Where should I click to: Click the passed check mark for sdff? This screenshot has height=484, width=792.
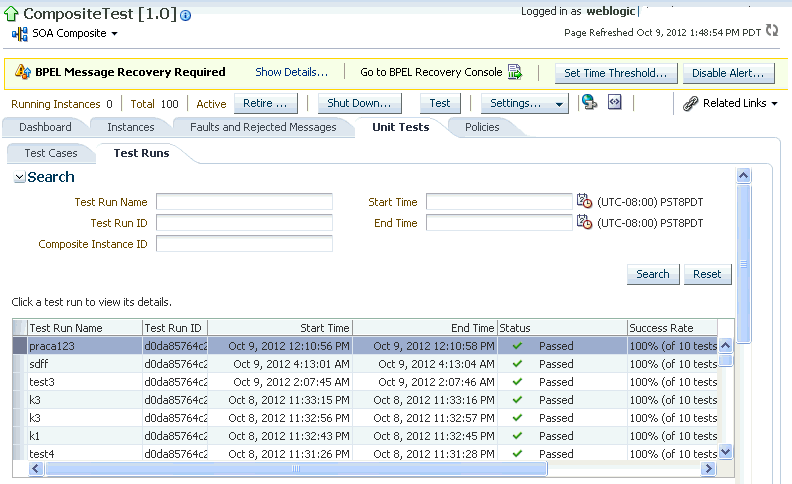tap(517, 364)
